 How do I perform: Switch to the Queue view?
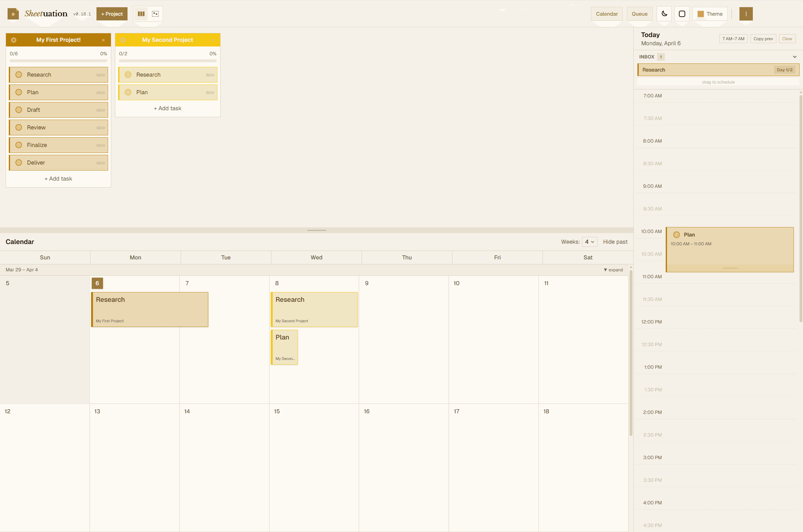click(639, 14)
